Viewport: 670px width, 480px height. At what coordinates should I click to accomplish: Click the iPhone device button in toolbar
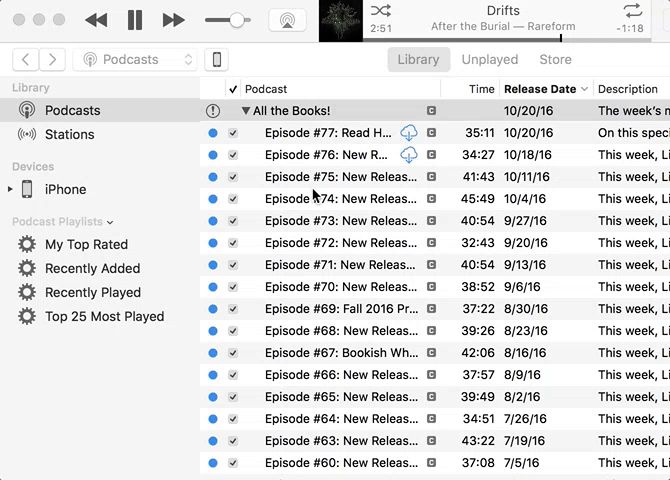[217, 59]
